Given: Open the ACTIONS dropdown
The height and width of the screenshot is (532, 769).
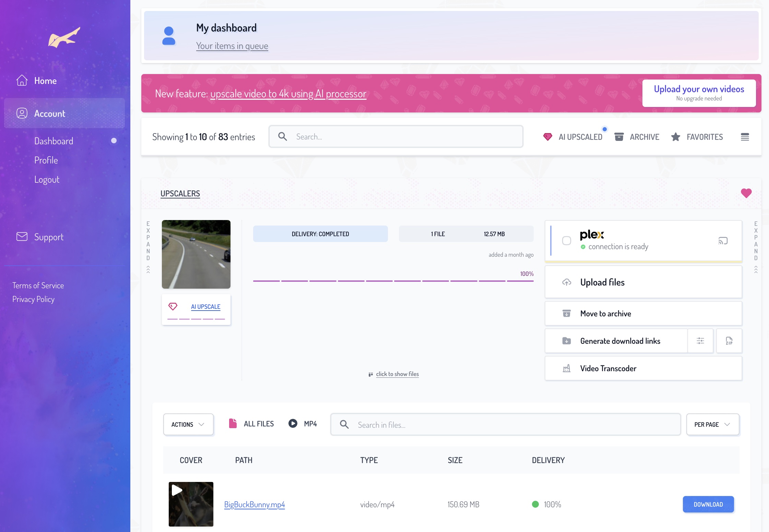Looking at the screenshot, I should tap(188, 424).
